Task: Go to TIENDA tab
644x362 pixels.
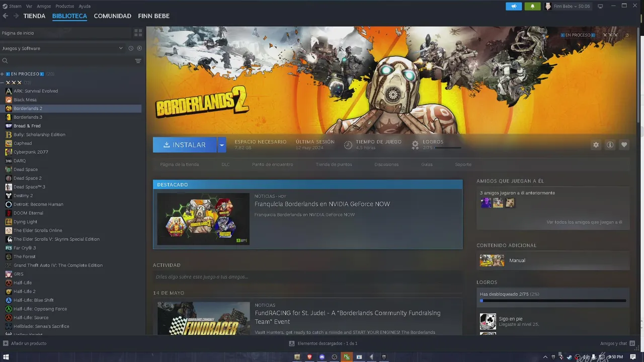Action: [34, 16]
